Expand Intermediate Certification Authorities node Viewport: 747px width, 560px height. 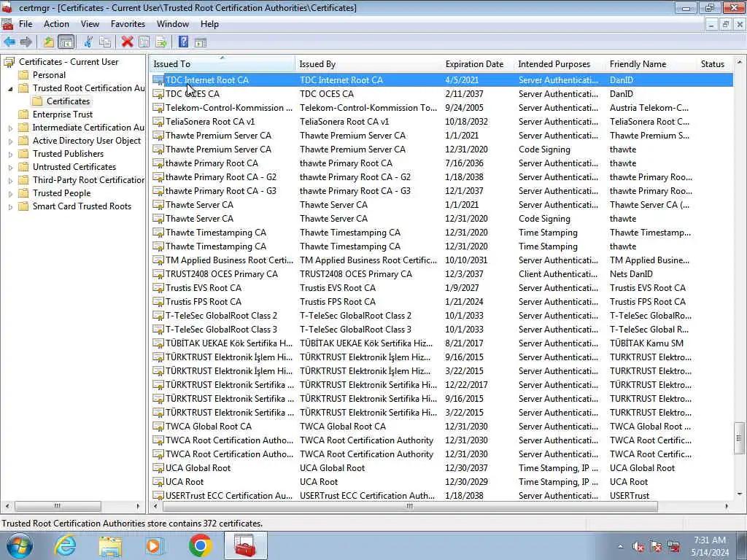[x=10, y=128]
